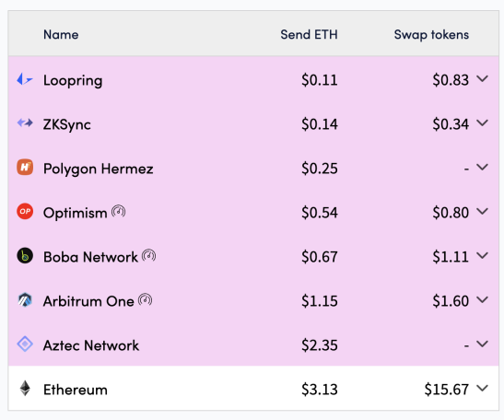This screenshot has height=420, width=504.
Task: Select the Arbitrum One network name
Action: coord(88,301)
